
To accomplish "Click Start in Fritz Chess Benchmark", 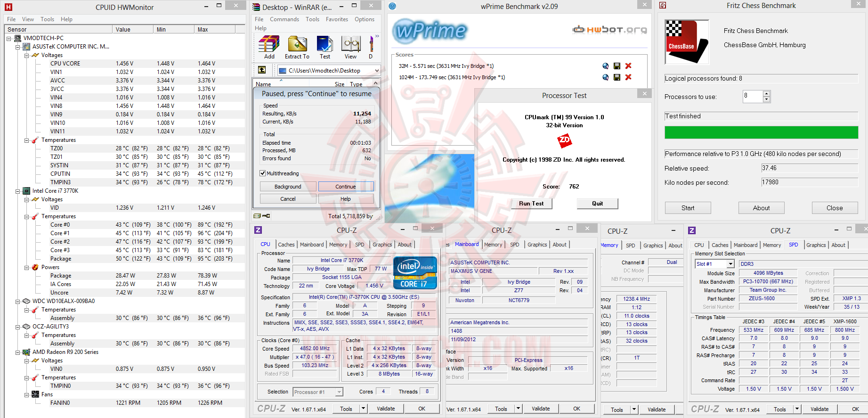I will tap(688, 208).
